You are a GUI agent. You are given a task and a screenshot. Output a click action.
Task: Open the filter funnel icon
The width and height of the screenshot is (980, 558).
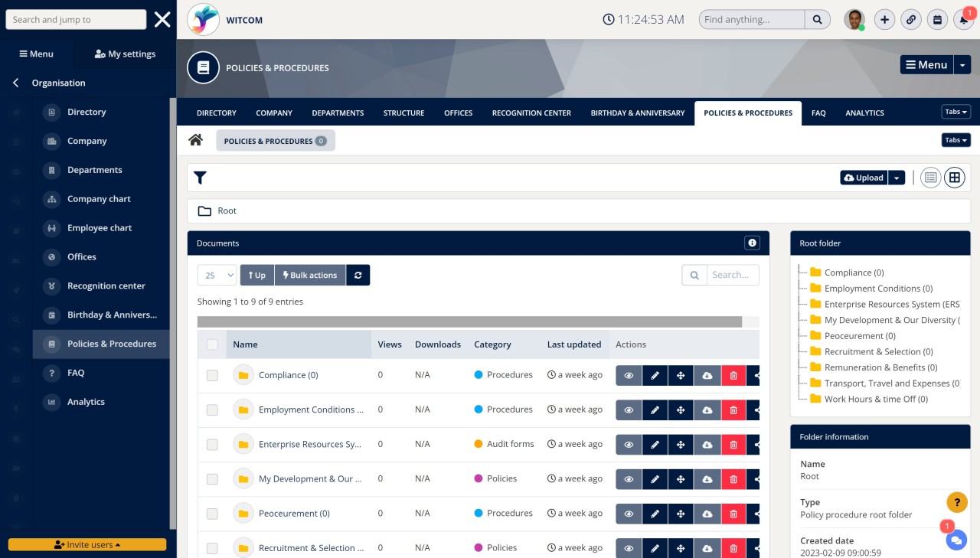(x=200, y=178)
